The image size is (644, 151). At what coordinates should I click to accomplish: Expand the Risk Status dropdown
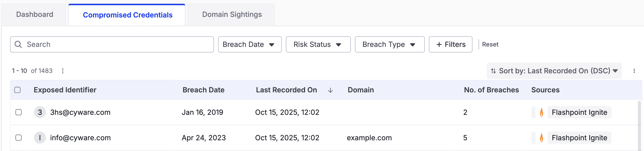coord(318,45)
